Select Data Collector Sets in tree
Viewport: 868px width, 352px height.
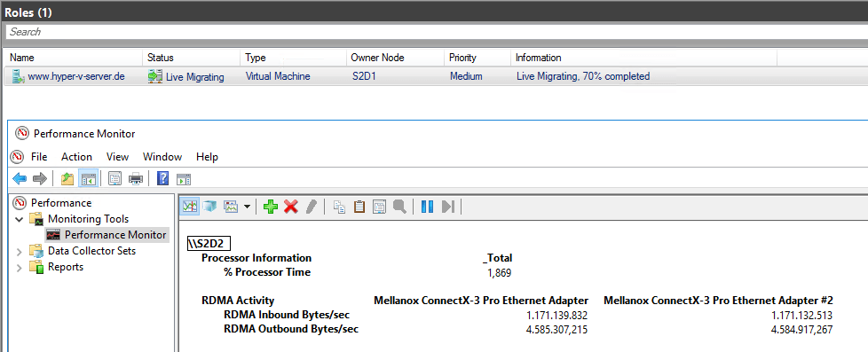[x=91, y=251]
